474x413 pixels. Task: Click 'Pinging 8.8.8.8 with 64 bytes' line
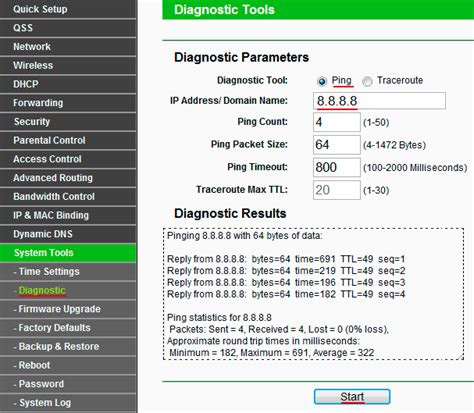click(x=245, y=236)
